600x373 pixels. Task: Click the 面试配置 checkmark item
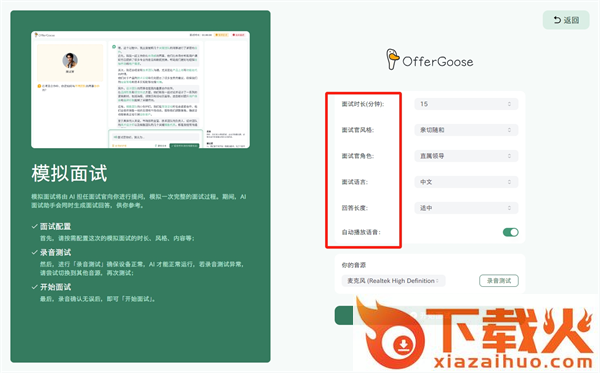tap(51, 226)
